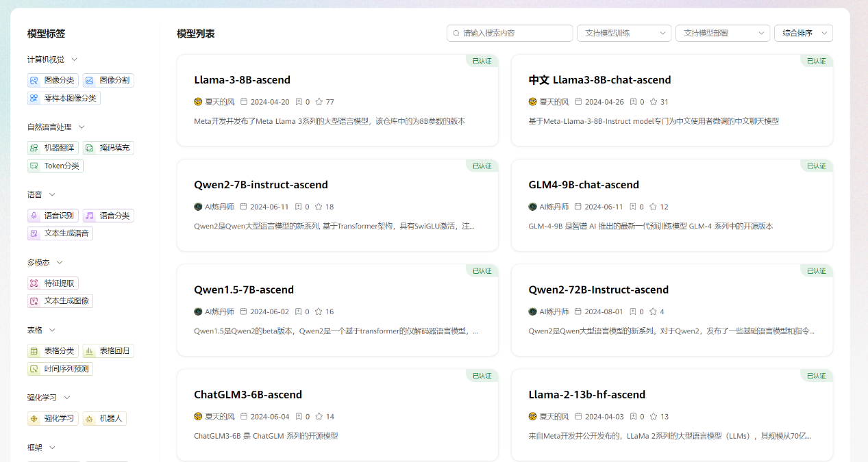Select the 语音分类 tag

pos(108,216)
